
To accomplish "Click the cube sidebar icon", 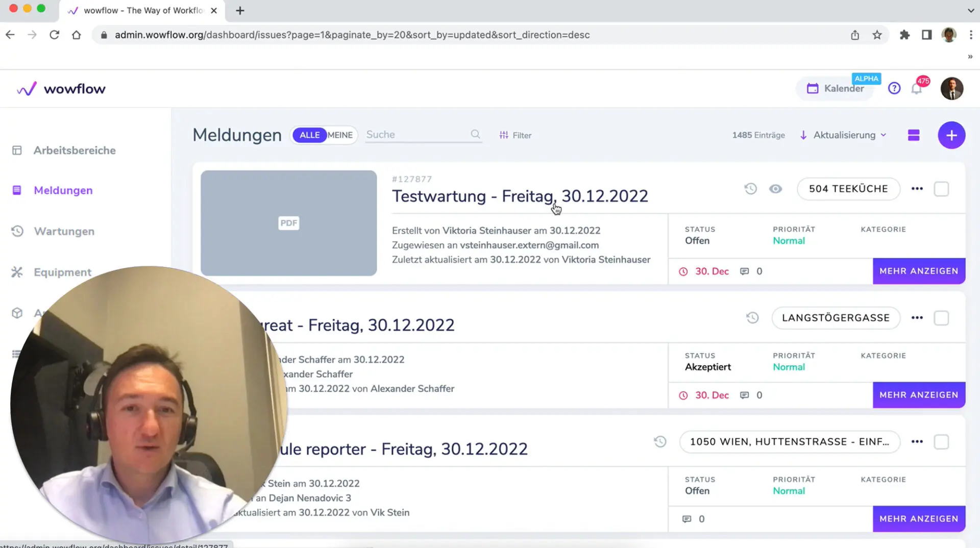I will [17, 313].
